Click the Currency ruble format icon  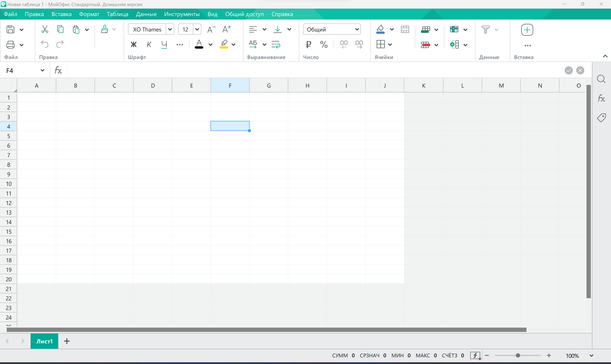[308, 44]
